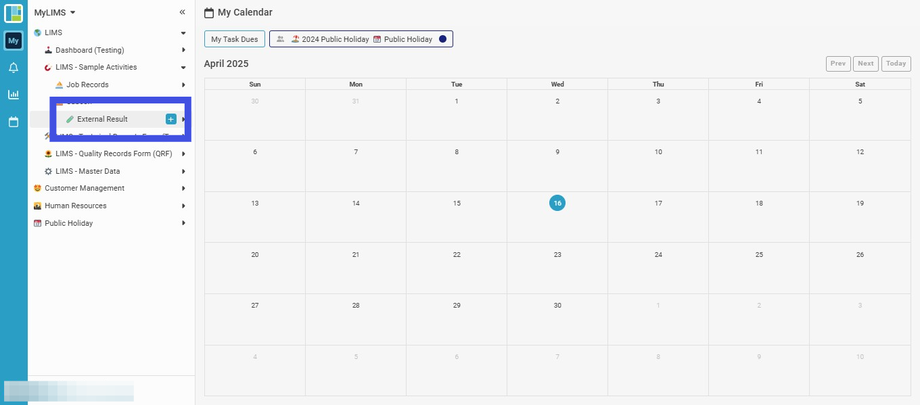920x405 pixels.
Task: Go to next month with Next
Action: [865, 63]
